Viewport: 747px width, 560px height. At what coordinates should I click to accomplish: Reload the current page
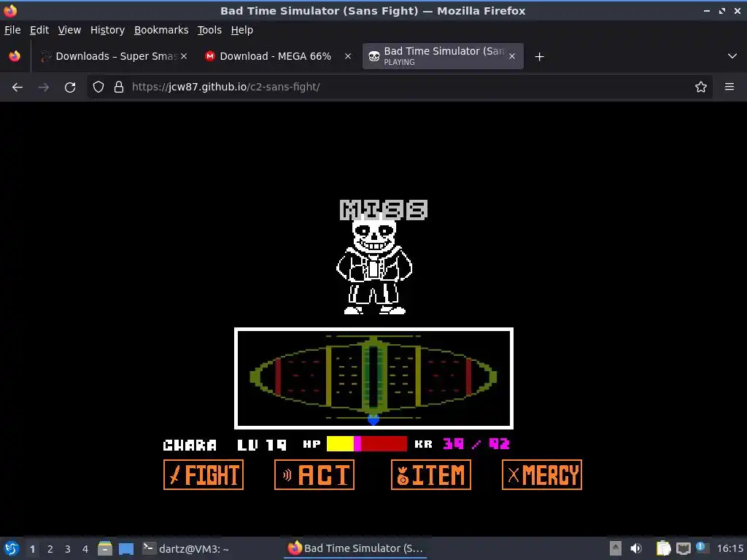click(70, 87)
